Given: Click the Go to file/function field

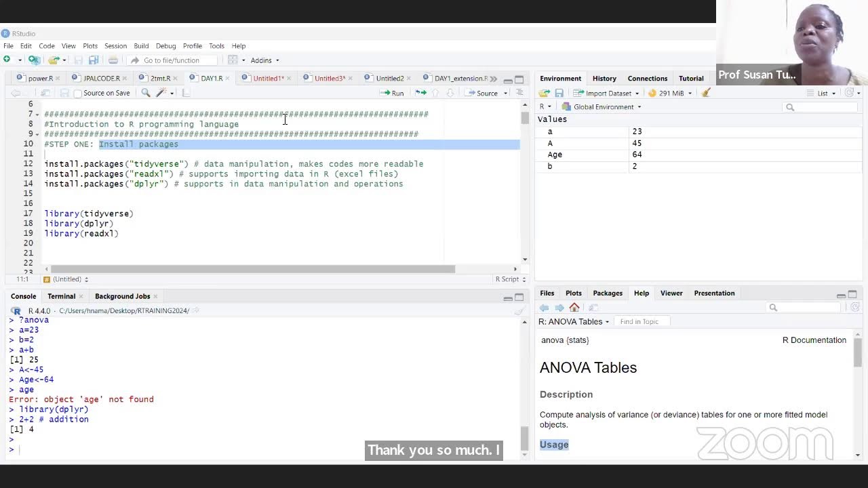Looking at the screenshot, I should [172, 60].
